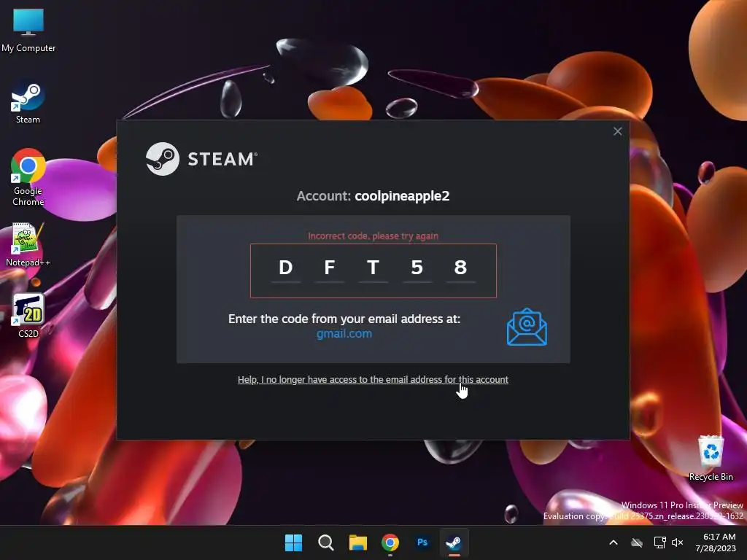Click the gmail.com email address text
This screenshot has width=747, height=560.
point(344,334)
